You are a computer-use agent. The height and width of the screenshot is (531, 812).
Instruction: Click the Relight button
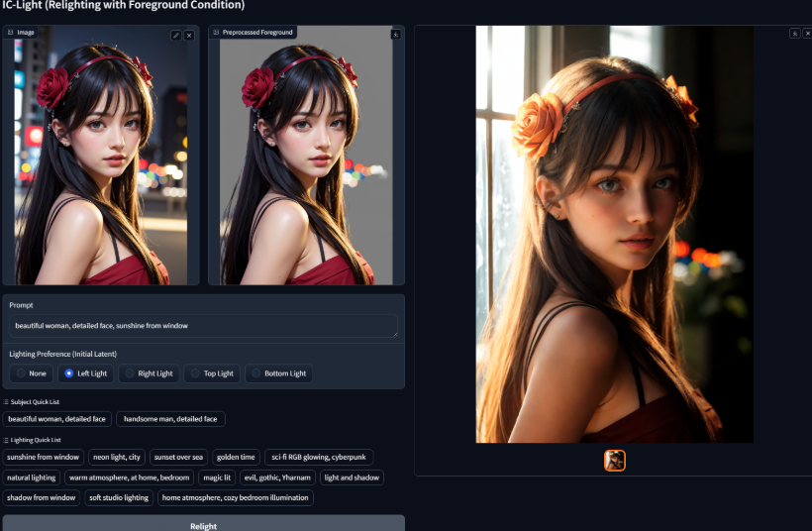(x=204, y=524)
